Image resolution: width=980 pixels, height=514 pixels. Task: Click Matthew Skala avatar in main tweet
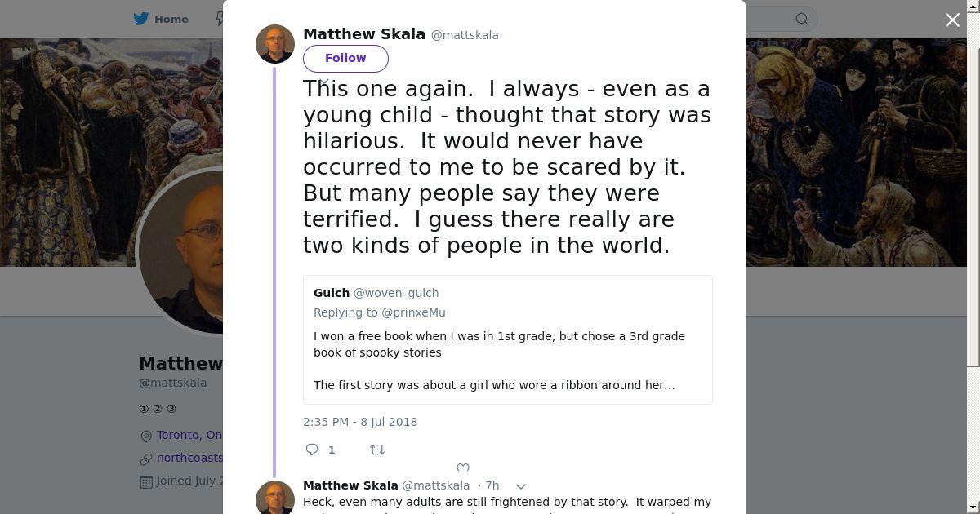tap(275, 44)
